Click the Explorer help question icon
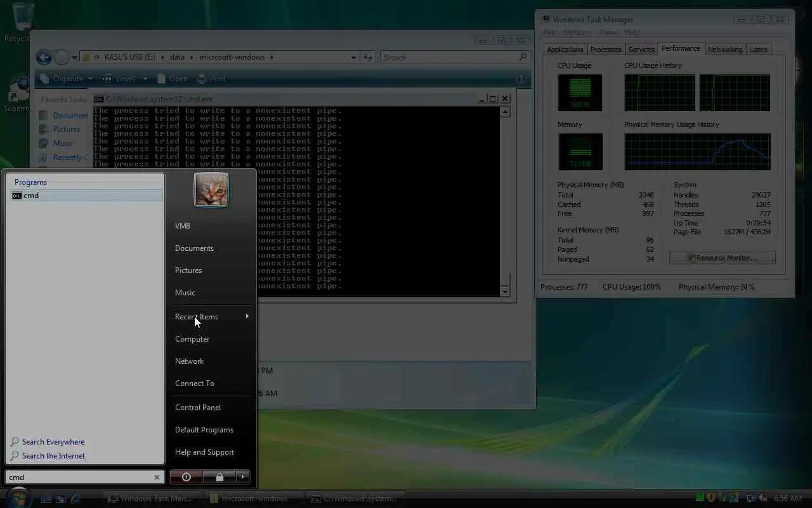Viewport: 812px width, 508px height. (x=521, y=79)
